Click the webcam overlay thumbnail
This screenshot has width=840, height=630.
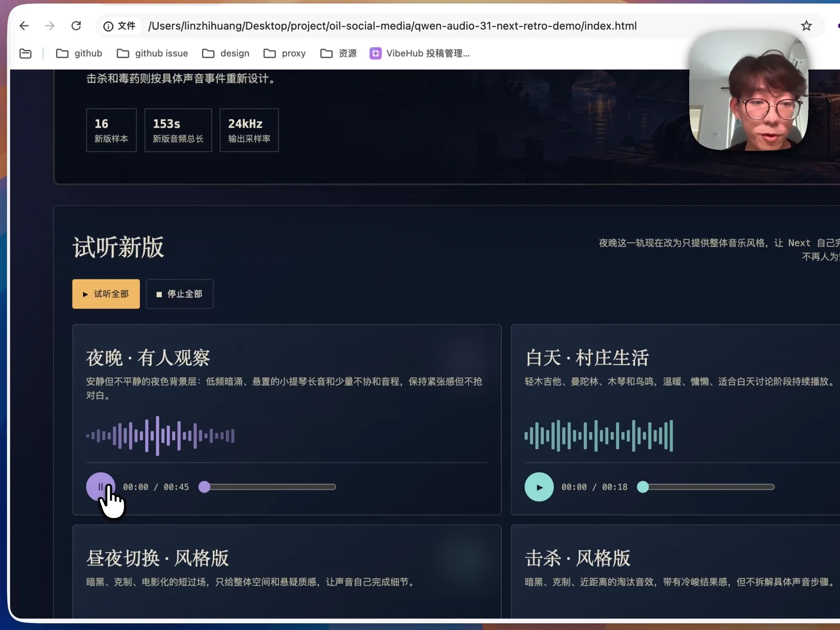click(x=749, y=91)
